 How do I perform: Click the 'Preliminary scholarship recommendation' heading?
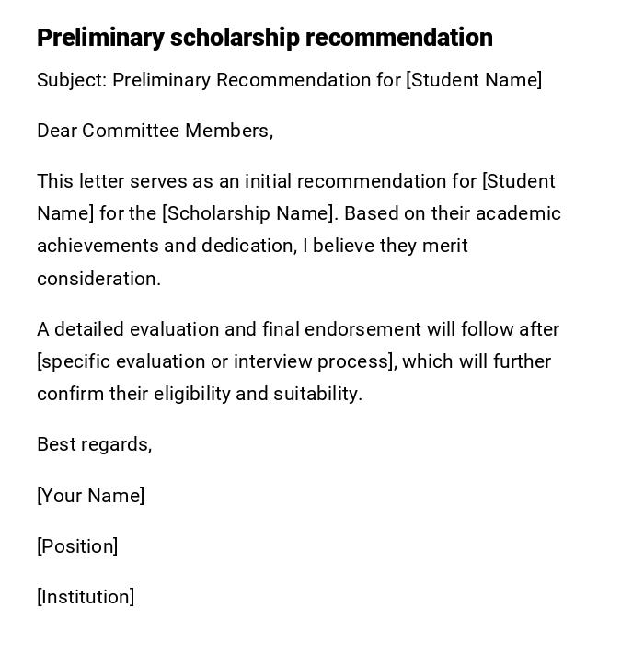coord(264,38)
